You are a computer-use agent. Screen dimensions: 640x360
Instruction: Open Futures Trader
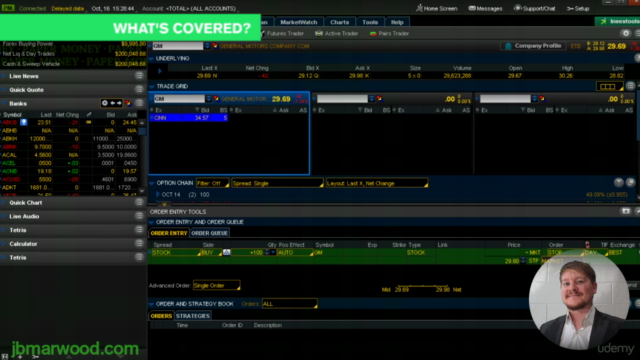[x=282, y=33]
